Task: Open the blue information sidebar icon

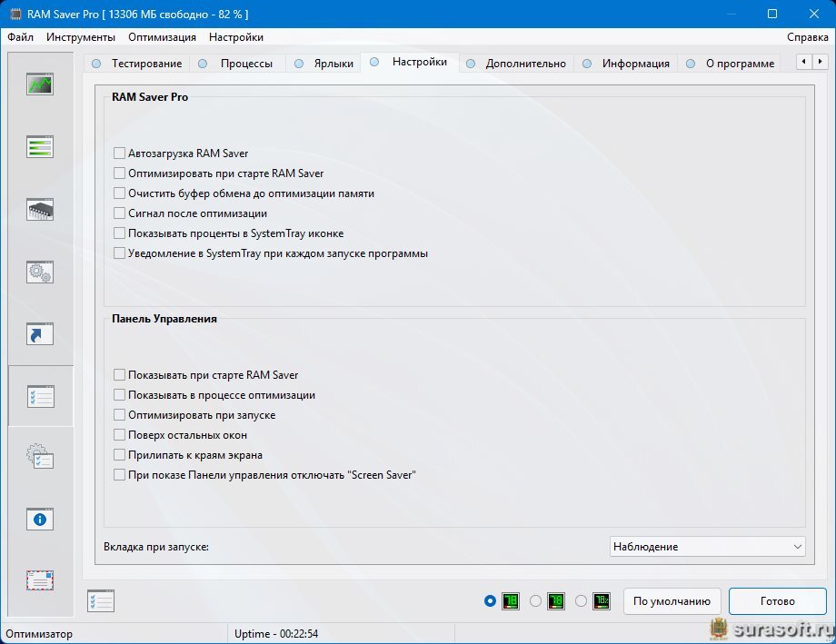Action: point(40,519)
